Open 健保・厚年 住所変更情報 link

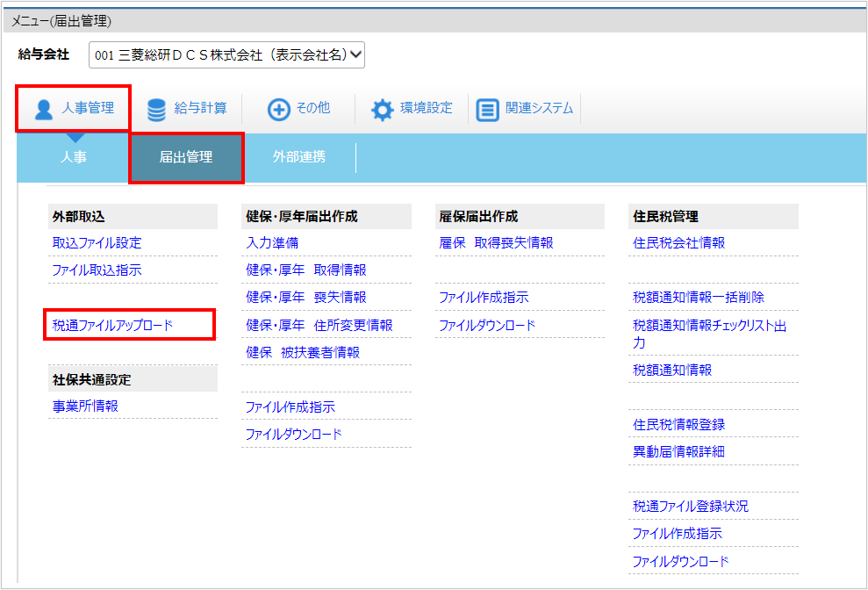(x=319, y=325)
